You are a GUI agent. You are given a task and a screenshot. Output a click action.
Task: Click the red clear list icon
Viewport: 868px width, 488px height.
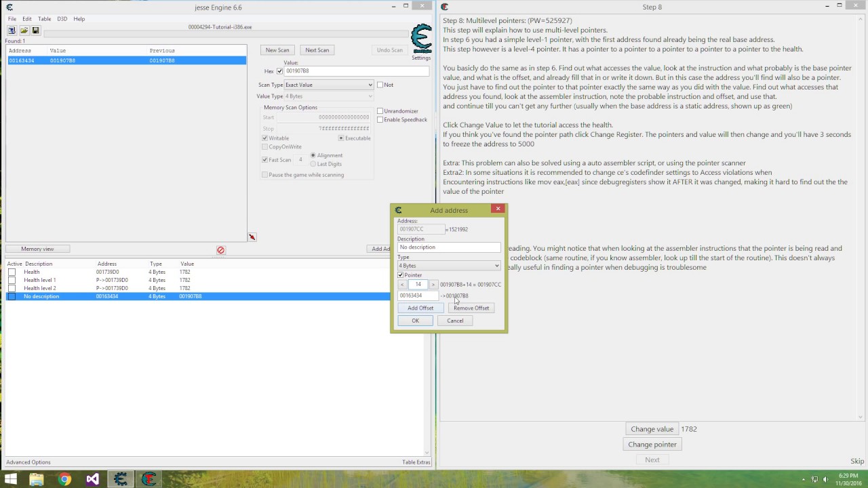[x=220, y=250]
